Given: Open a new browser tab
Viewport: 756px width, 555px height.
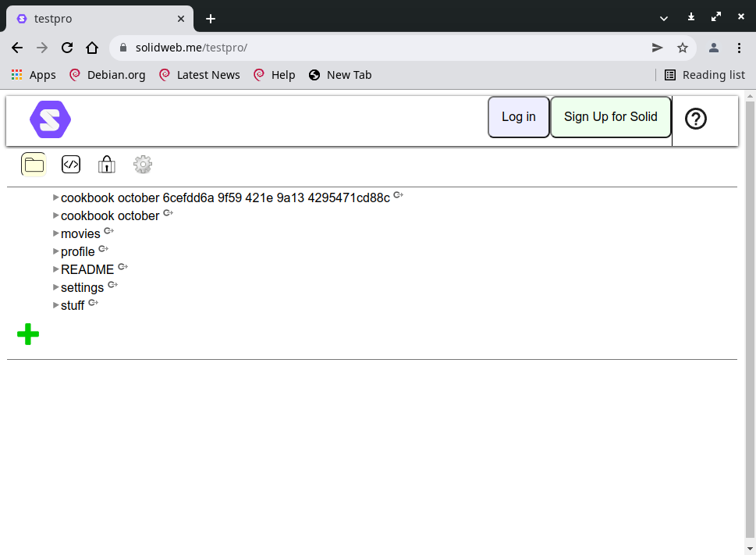Looking at the screenshot, I should coord(211,19).
